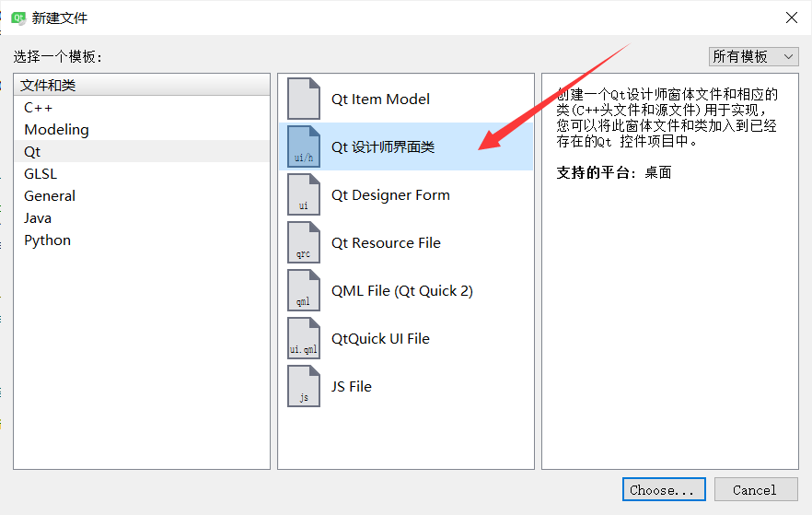Select the Python category
The width and height of the screenshot is (812, 515).
pos(142,240)
